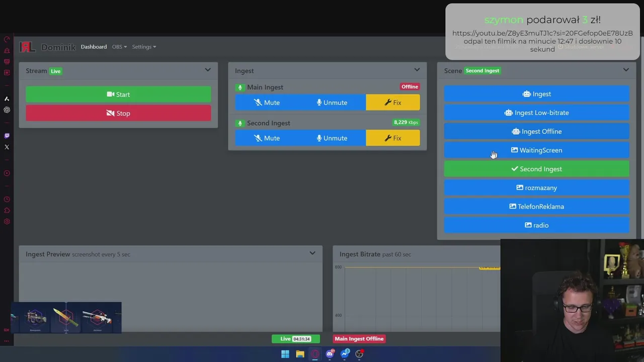Image resolution: width=644 pixels, height=362 pixels.
Task: Open OBS Studio from the taskbar
Action: coord(359,354)
